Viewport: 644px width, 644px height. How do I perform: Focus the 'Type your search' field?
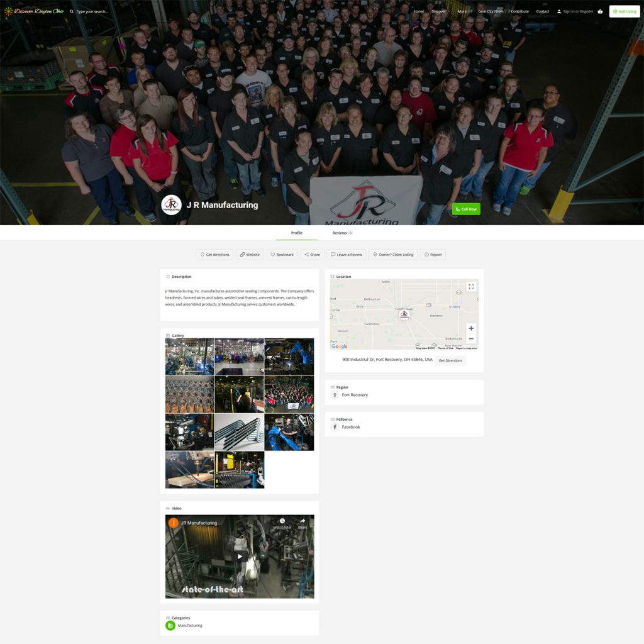coord(92,11)
